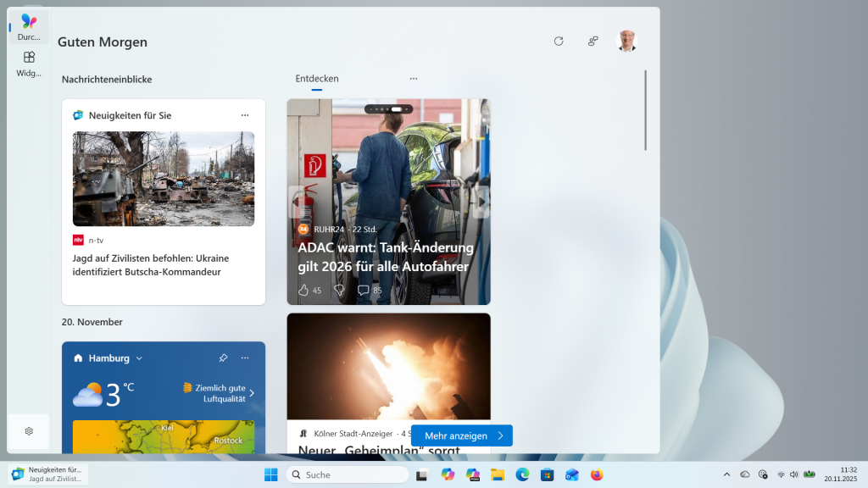Select the Entdecken tab
The image size is (868, 488).
(316, 78)
